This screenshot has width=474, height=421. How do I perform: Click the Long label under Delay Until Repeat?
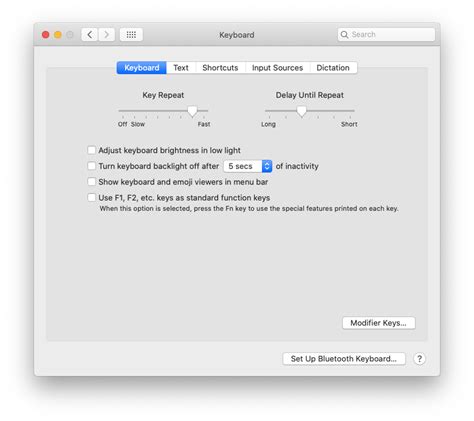pos(268,124)
